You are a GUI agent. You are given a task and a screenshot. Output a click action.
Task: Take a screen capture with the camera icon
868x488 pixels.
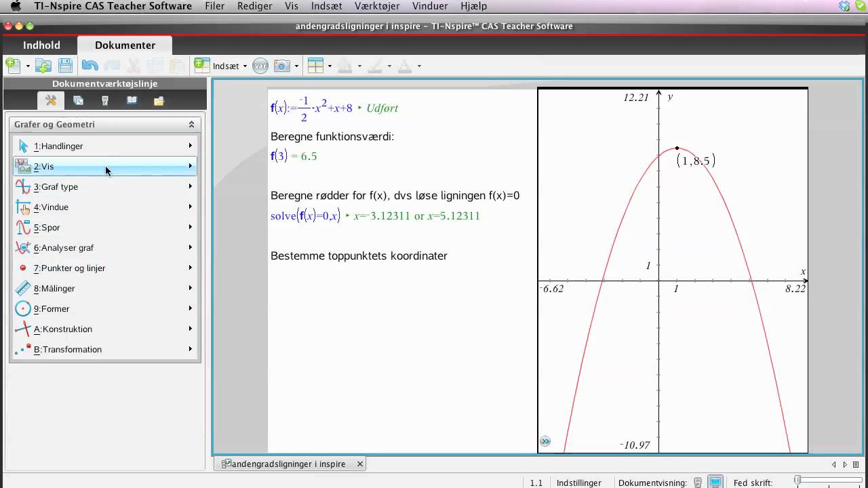[281, 66]
